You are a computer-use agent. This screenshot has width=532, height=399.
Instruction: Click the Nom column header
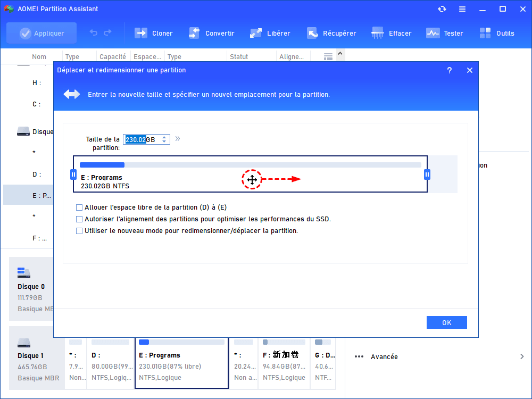point(39,57)
